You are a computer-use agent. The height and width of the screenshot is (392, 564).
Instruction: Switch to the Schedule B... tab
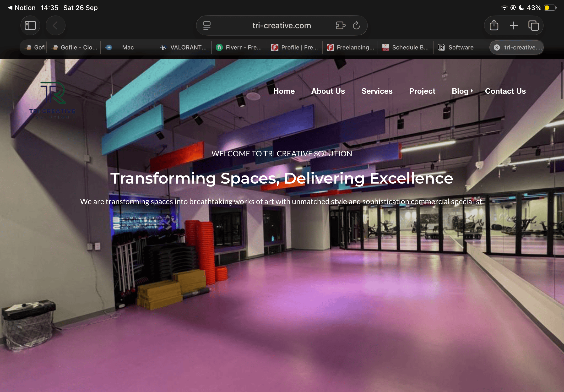tap(406, 47)
